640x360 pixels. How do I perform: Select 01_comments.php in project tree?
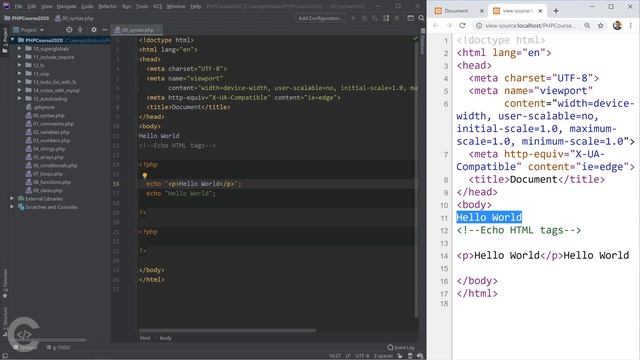(49, 124)
